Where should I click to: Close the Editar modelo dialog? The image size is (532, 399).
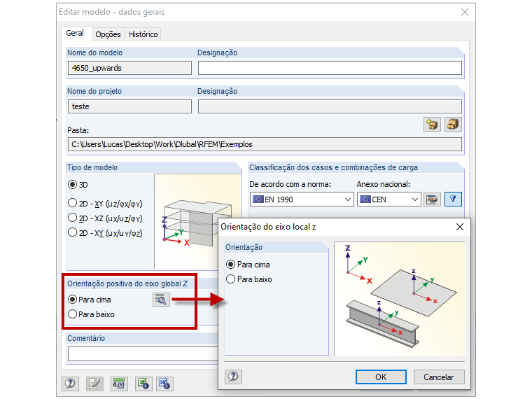tap(465, 12)
